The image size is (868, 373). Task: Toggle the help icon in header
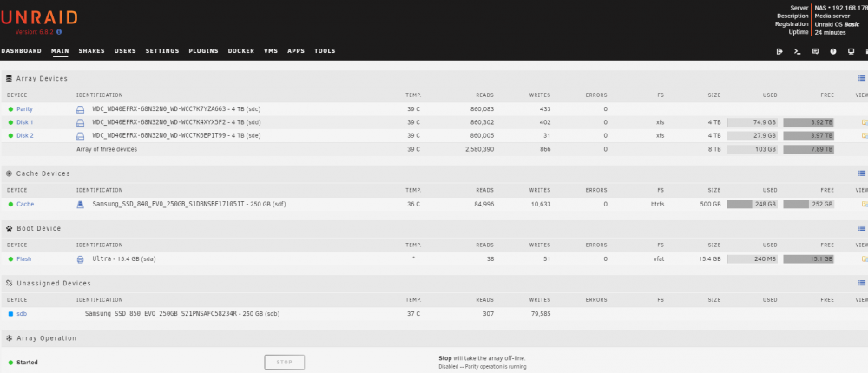833,51
